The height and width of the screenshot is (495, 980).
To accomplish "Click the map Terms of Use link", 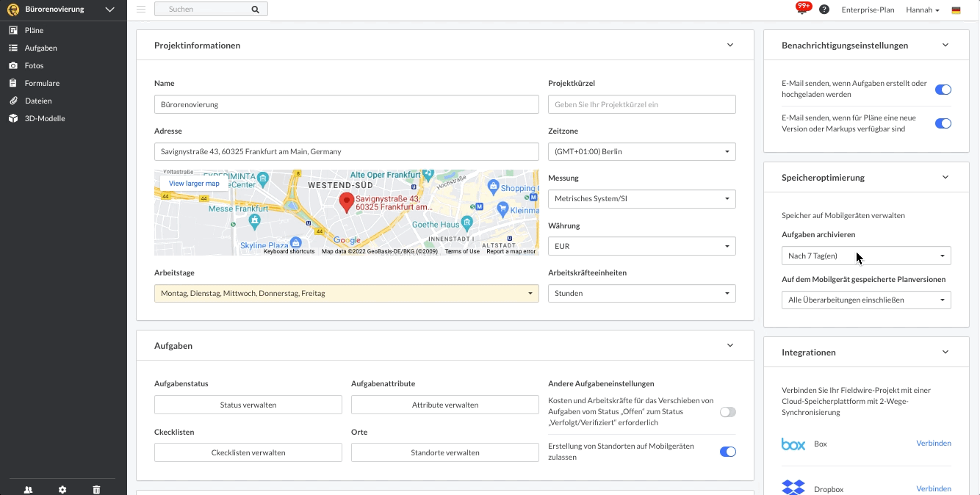I will click(x=462, y=251).
